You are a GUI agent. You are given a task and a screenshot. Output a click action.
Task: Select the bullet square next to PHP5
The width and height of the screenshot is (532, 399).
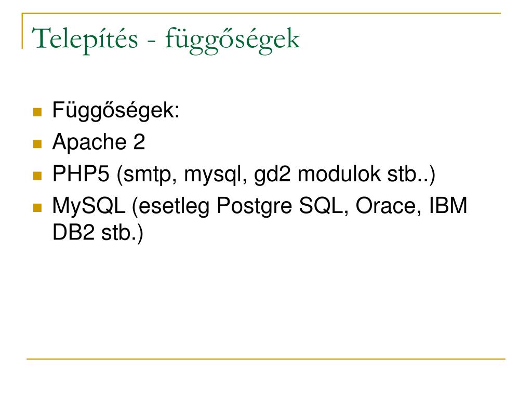pyautogui.click(x=37, y=176)
